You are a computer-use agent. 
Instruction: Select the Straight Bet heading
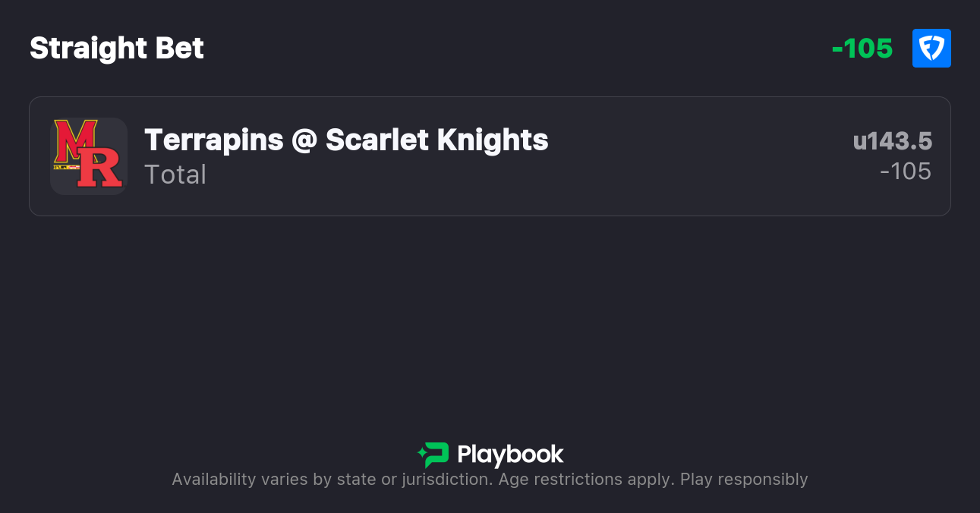pos(117,49)
